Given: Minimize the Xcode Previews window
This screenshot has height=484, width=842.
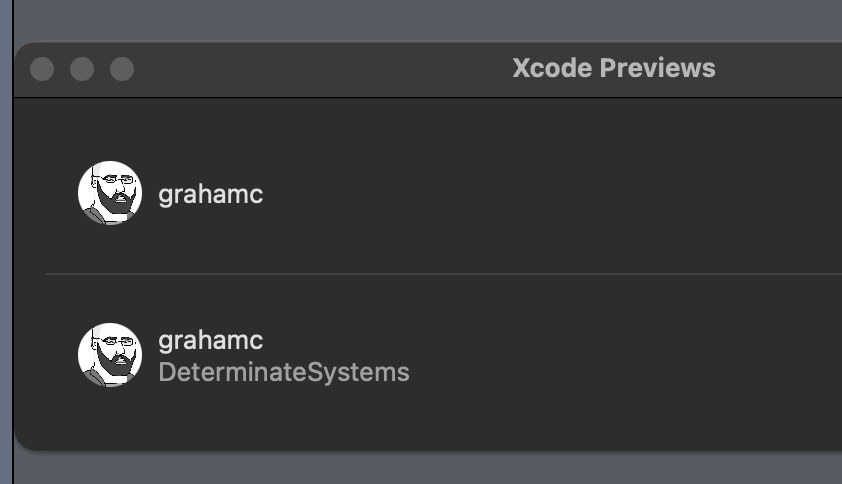Looking at the screenshot, I should (x=82, y=69).
